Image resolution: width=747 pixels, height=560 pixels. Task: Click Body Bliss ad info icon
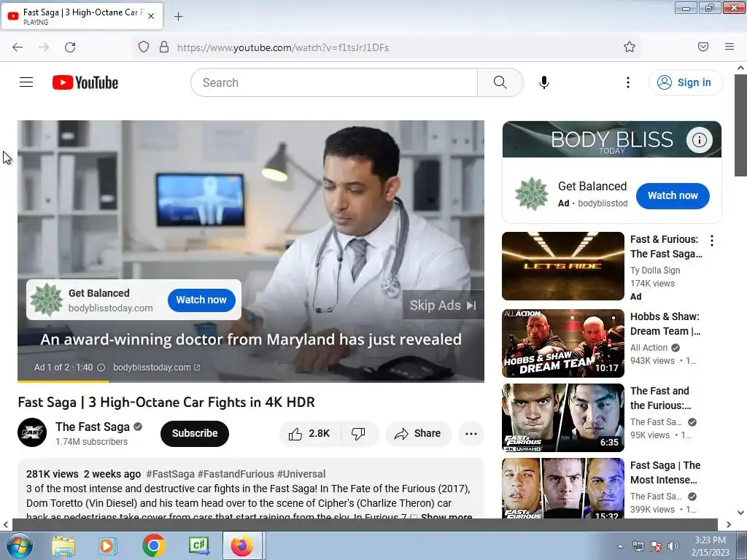[x=700, y=140]
